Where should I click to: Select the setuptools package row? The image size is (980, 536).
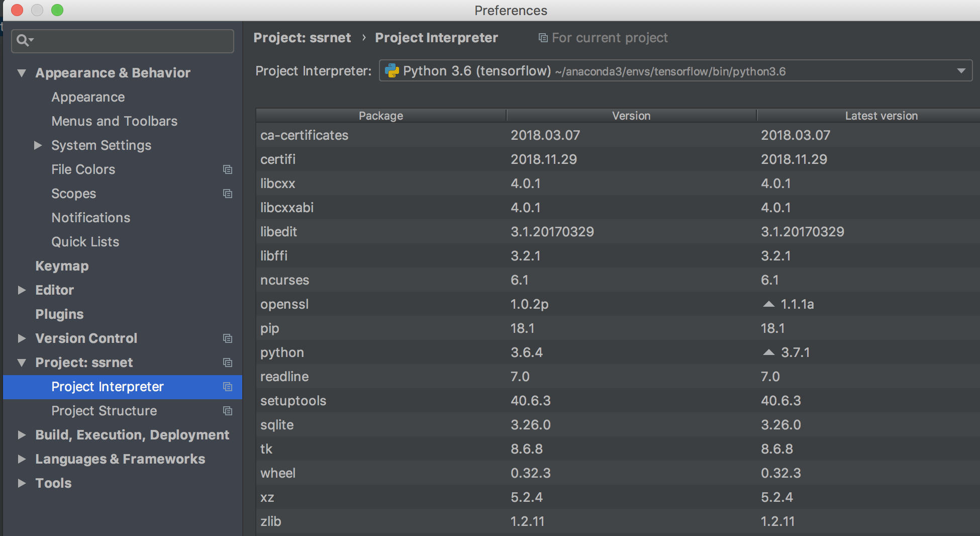[x=618, y=401]
